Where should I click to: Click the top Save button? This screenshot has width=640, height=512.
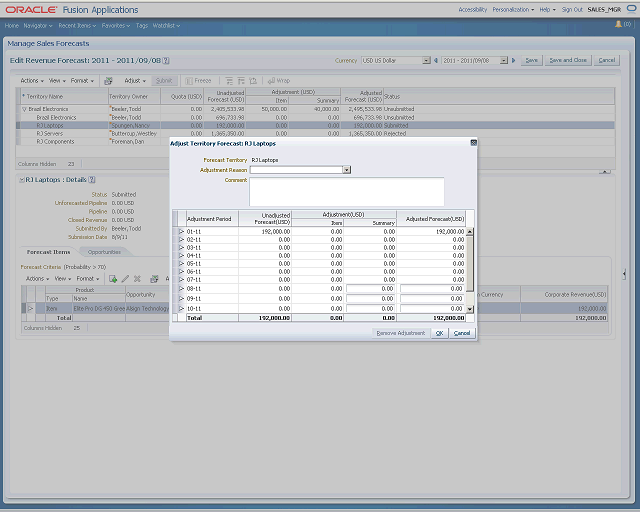[x=531, y=60]
